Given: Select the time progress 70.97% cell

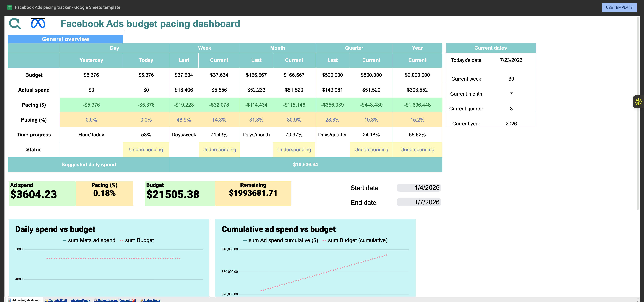Looking at the screenshot, I should pos(294,135).
